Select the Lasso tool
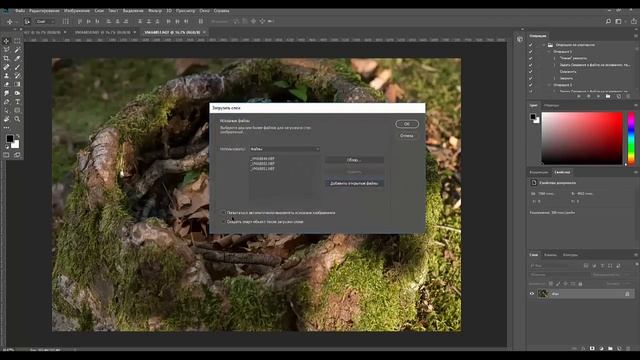Viewport: 640px width, 360px height. pos(6,49)
